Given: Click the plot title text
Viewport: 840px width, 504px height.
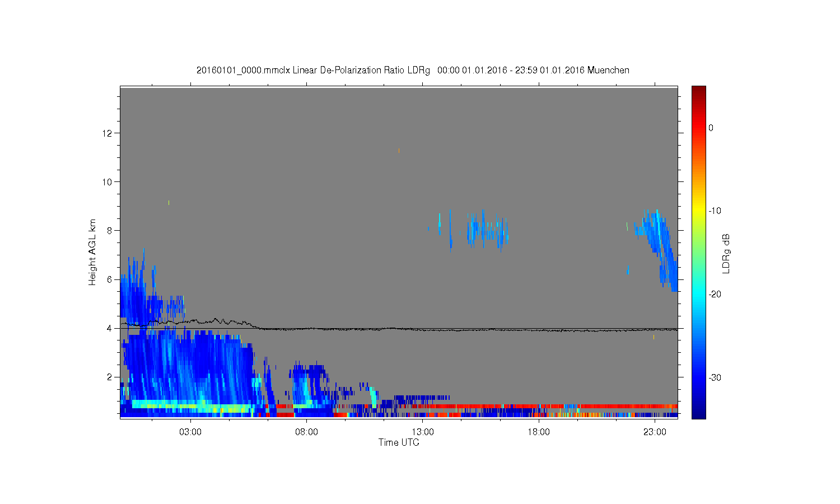Looking at the screenshot, I should coord(413,71).
